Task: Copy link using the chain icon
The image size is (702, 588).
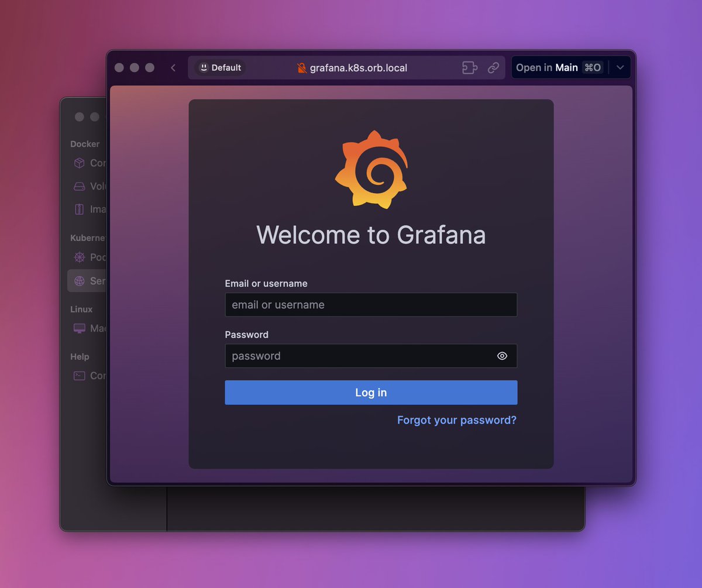Action: [x=494, y=68]
